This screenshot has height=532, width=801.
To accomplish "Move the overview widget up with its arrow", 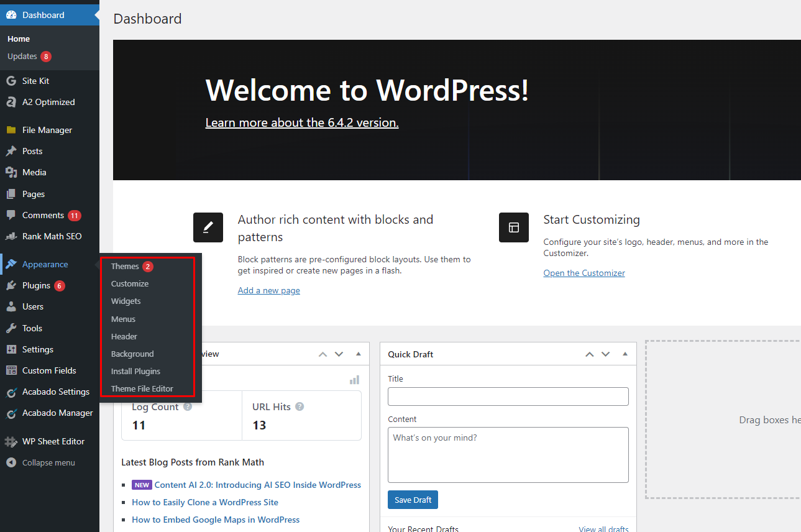I will [323, 354].
